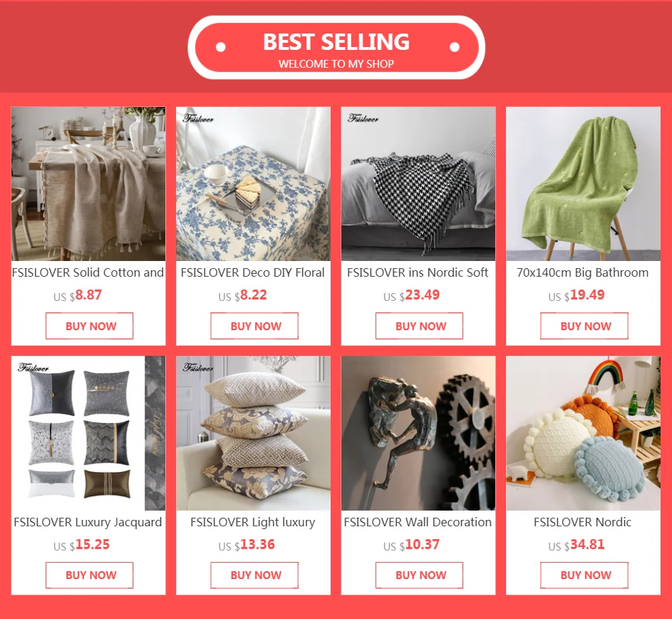
Task: Open the round pompom Nordic cushions image
Action: [x=584, y=434]
